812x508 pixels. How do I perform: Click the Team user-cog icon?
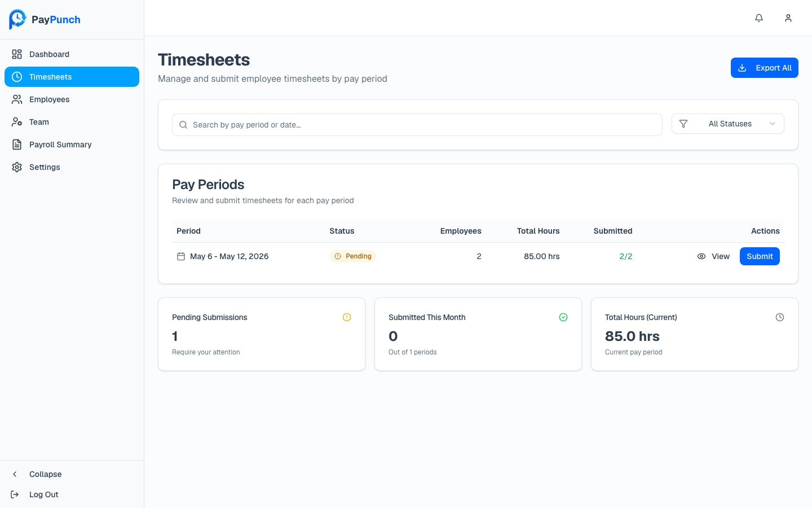point(17,122)
